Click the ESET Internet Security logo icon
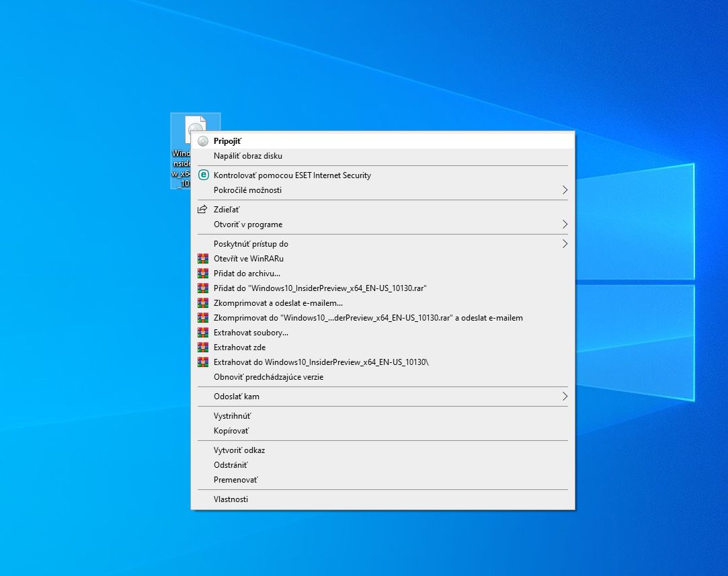 point(203,175)
